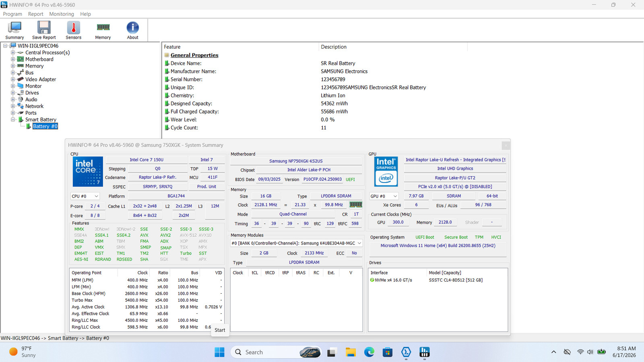Select the Smart Battery tree item
Viewport: 644px width, 362px height.
41,119
